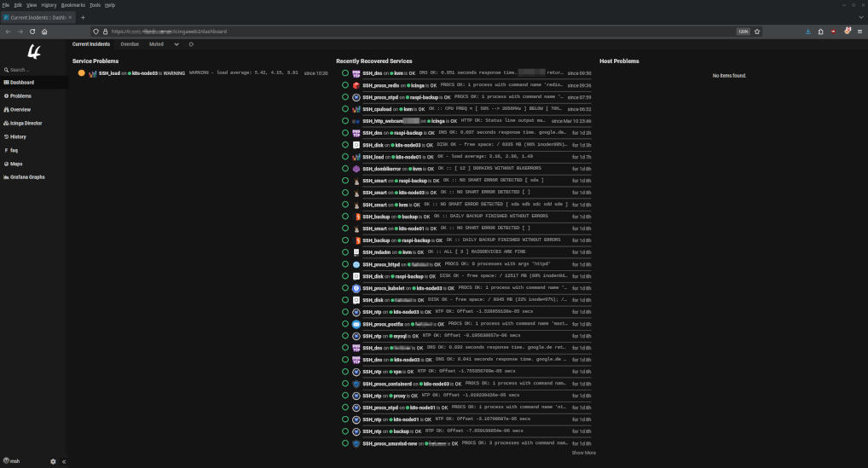Open Grafana Graphs from the sidebar
Viewport: 868px width, 468px height.
(x=28, y=177)
